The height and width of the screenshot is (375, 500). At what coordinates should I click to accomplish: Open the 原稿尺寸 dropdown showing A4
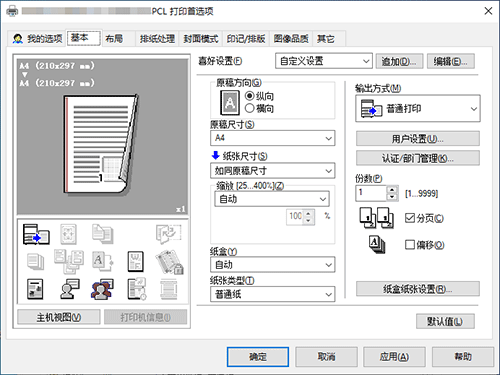click(x=272, y=138)
